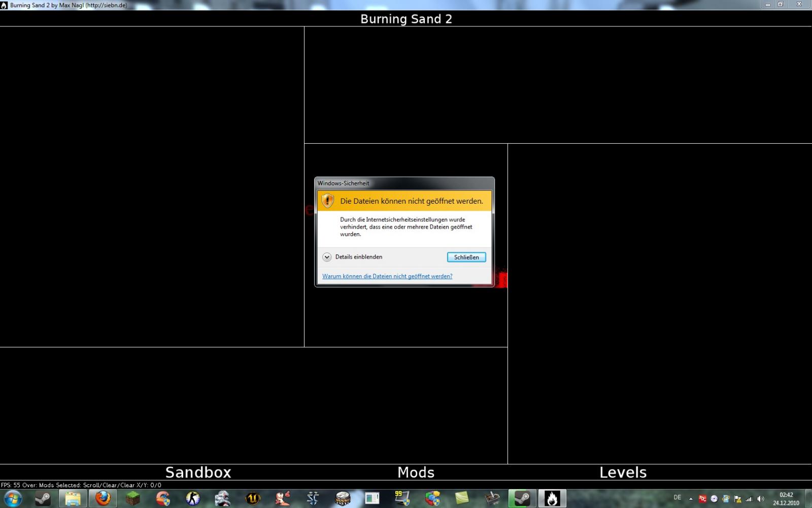Viewport: 812px width, 508px height.
Task: Open Windows Explorer folder icon in taskbar
Action: (x=73, y=498)
